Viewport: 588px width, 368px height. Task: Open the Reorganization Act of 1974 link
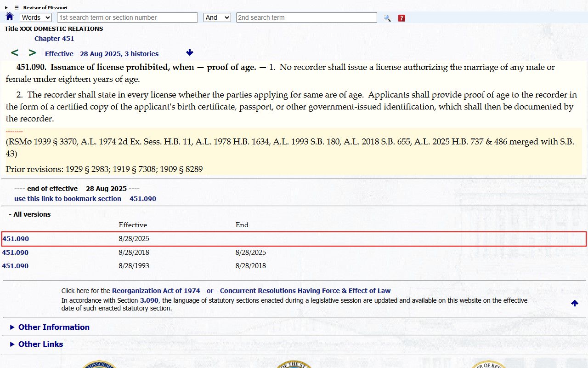click(156, 291)
